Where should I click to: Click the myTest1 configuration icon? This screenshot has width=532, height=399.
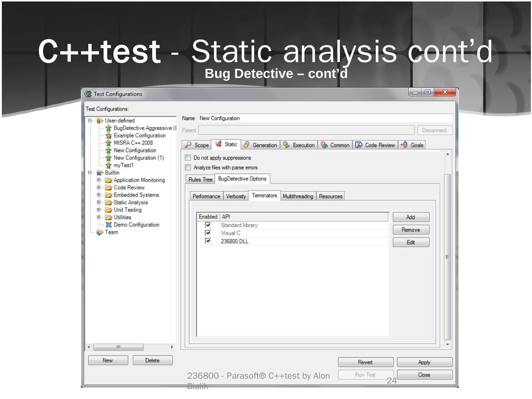point(109,165)
